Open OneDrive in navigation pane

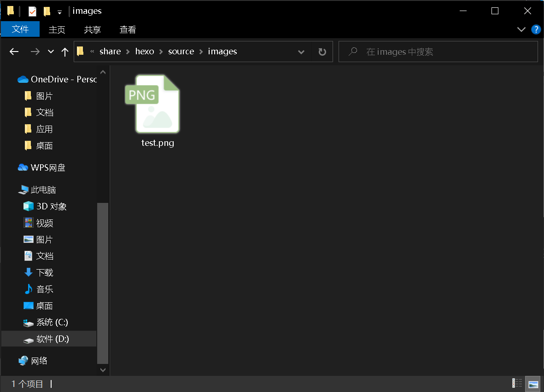[x=58, y=79]
